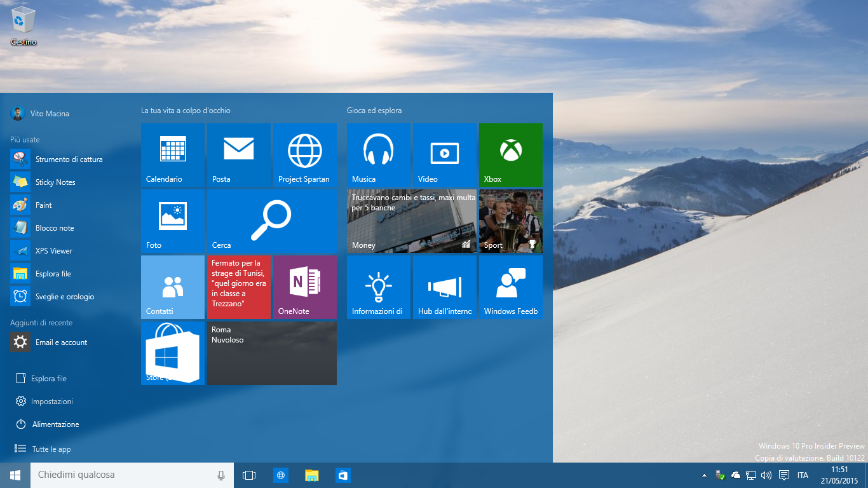The width and height of the screenshot is (868, 488).
Task: Click the green-check security tray icon
Action: 720,475
